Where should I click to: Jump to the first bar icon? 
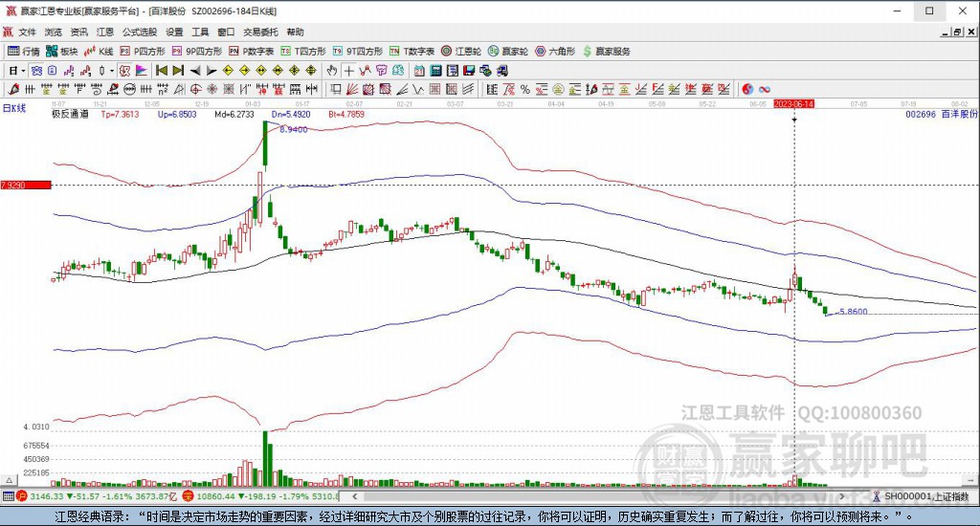pyautogui.click(x=161, y=71)
